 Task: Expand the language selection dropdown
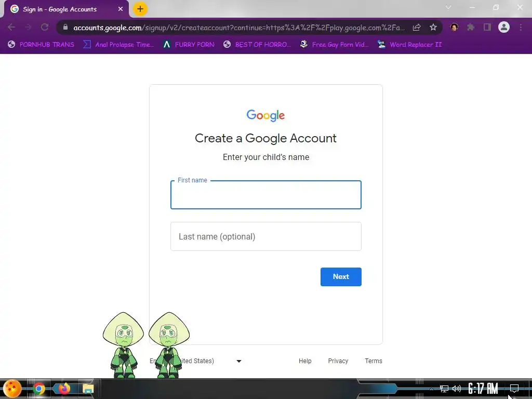click(x=239, y=361)
